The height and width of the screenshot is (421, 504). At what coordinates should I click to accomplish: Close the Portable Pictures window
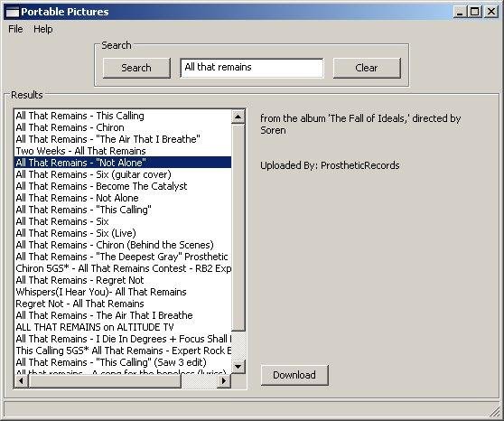click(491, 12)
